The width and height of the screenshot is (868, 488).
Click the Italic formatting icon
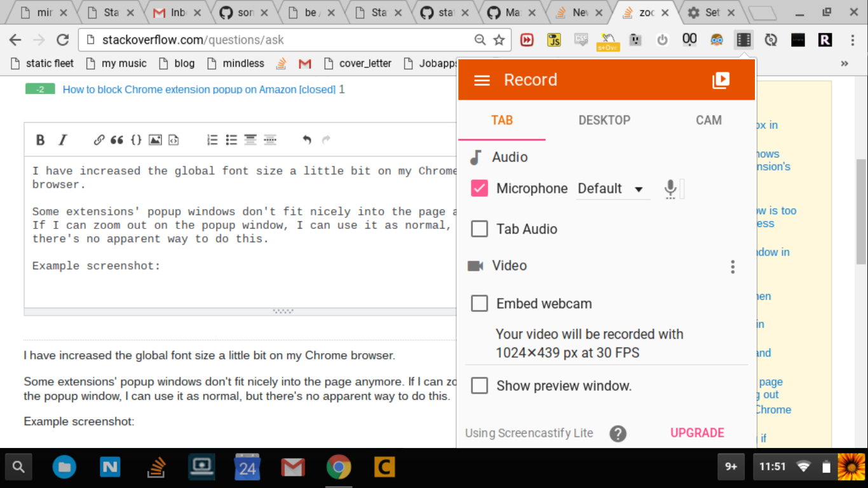[62, 140]
